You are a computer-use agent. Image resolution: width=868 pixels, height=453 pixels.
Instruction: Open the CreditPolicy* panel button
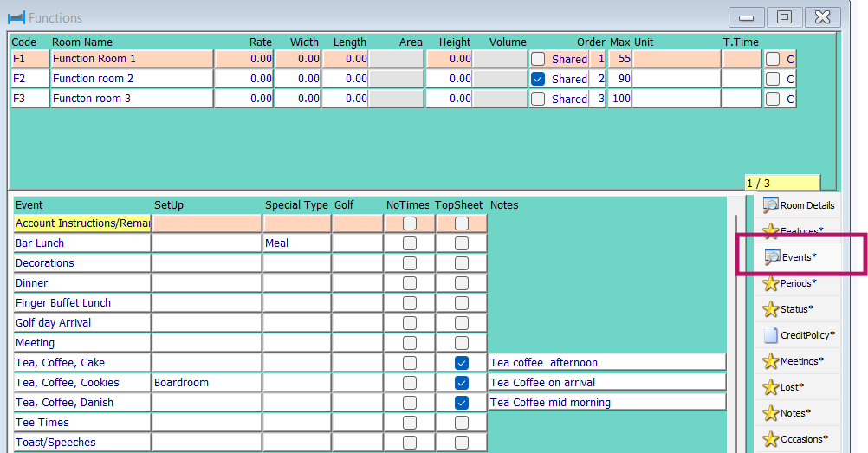[798, 335]
